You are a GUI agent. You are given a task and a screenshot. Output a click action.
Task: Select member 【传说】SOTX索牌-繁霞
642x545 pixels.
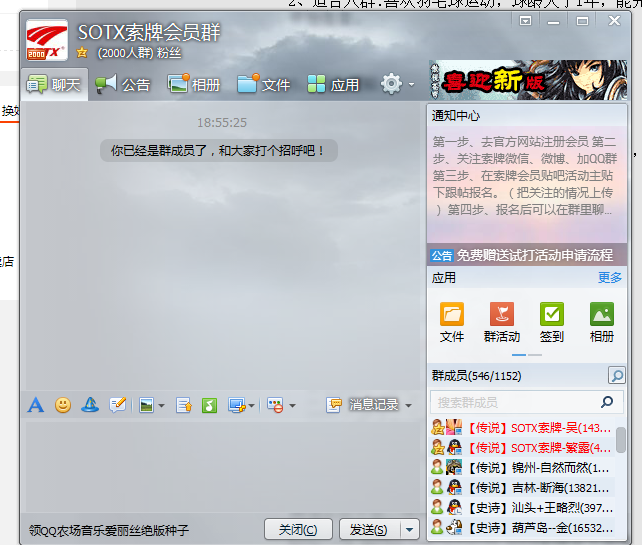coord(522,448)
